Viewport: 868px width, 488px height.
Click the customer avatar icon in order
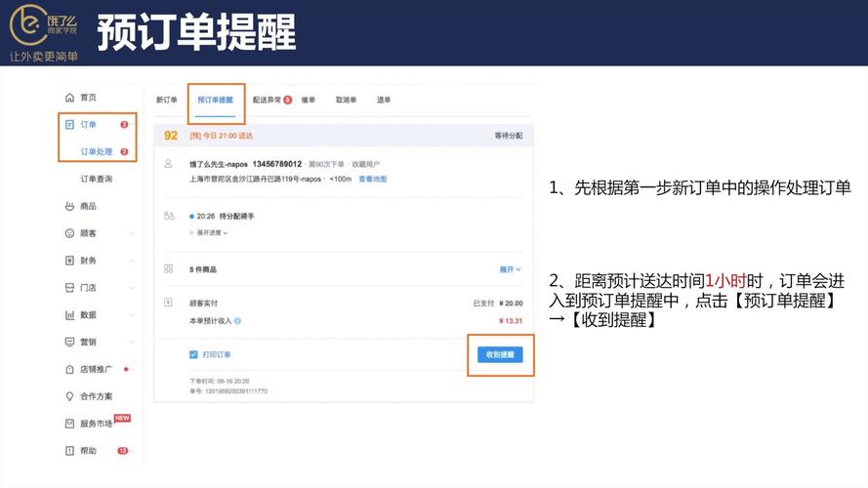(168, 164)
